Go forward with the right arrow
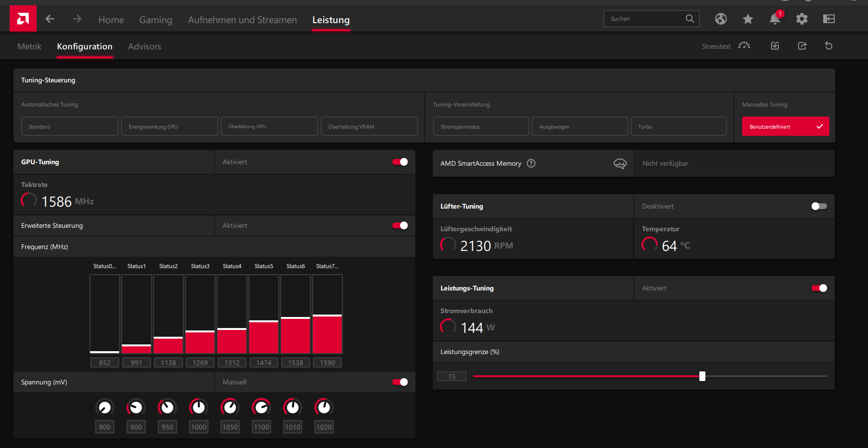This screenshot has height=448, width=868. pos(77,19)
